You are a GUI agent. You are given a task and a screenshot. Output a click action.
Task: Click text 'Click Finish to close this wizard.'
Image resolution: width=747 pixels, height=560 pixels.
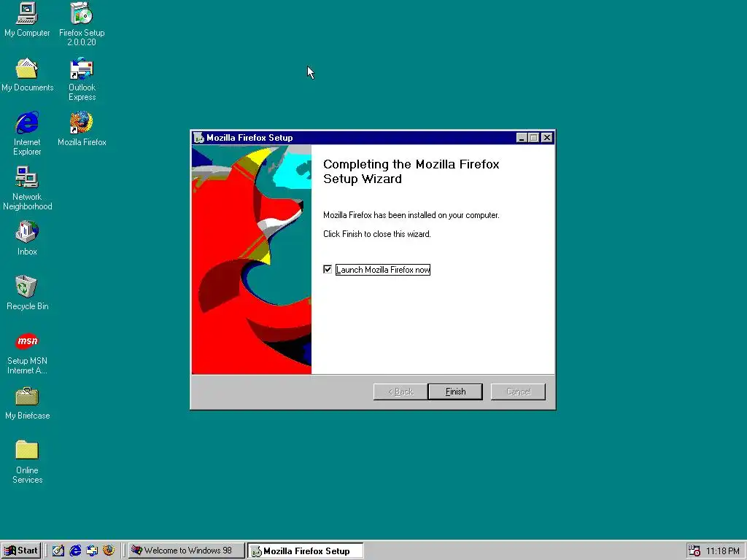click(x=377, y=234)
